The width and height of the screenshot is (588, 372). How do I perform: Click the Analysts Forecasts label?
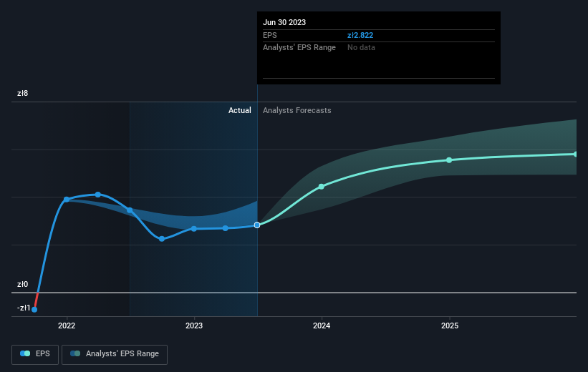click(297, 110)
